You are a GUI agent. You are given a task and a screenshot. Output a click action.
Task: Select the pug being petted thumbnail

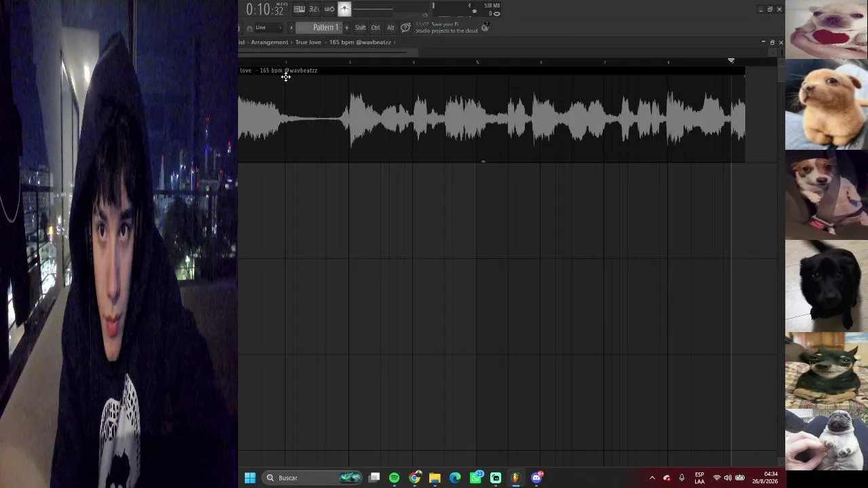click(x=827, y=440)
